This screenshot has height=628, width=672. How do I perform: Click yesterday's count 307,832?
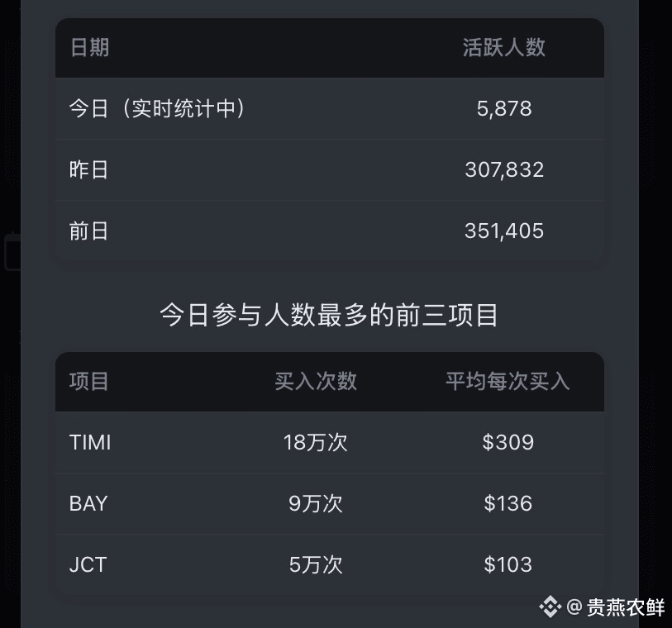504,169
